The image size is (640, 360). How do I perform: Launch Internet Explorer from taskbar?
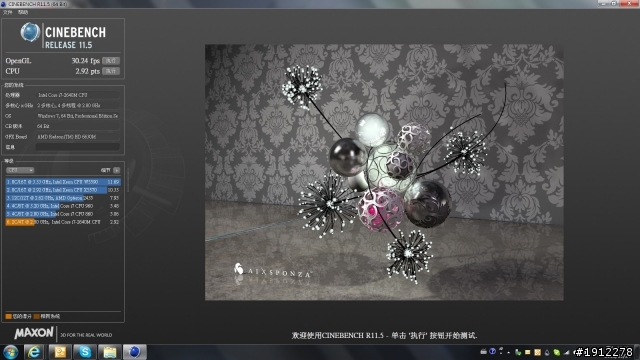[34, 352]
